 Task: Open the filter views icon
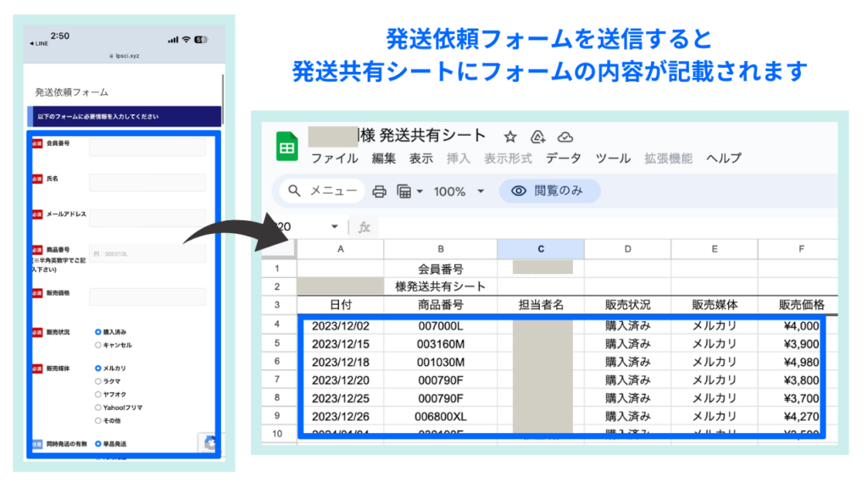[x=404, y=191]
